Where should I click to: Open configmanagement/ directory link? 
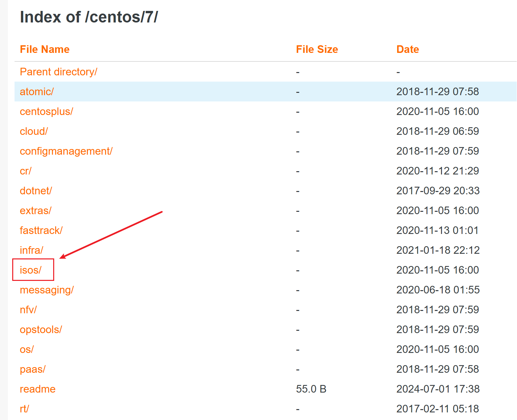coord(66,151)
